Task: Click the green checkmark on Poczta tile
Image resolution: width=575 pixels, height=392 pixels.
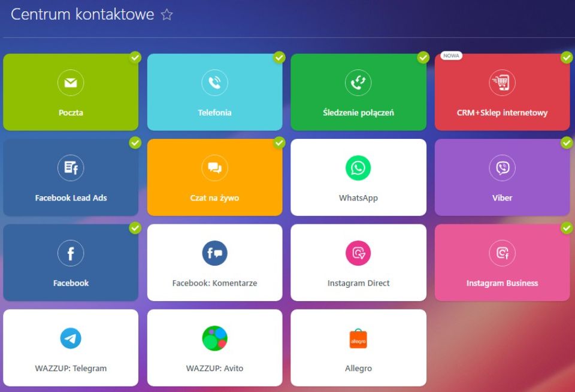Action: tap(135, 57)
